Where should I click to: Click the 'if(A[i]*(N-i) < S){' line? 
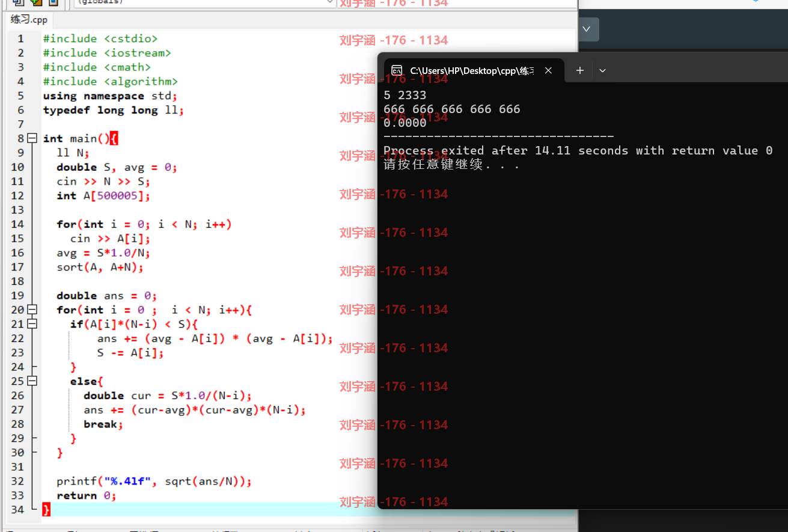tap(134, 325)
